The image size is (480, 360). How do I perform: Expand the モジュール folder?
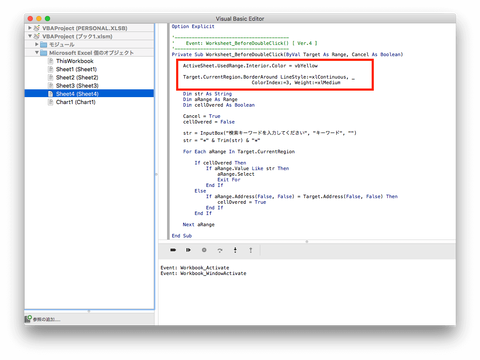click(x=37, y=44)
